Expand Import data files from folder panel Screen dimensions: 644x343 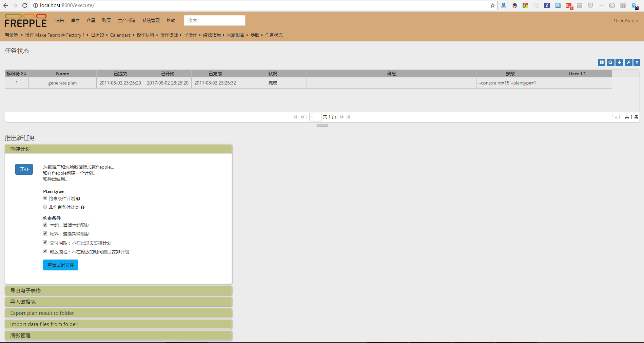(118, 324)
